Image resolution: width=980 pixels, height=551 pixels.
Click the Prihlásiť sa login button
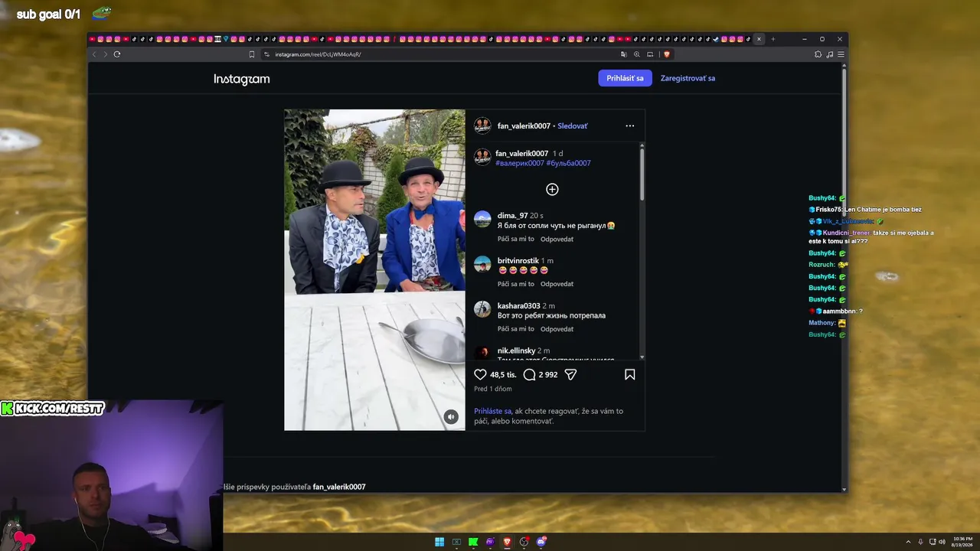(x=625, y=78)
